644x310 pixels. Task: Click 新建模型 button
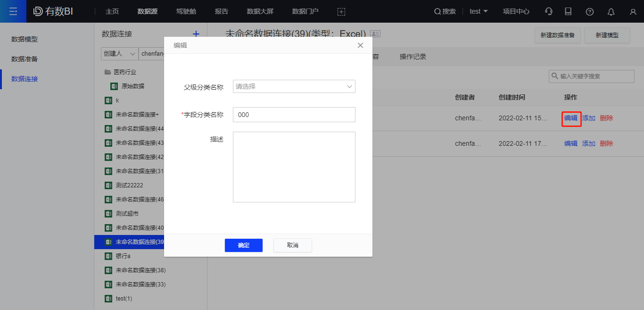click(x=607, y=35)
